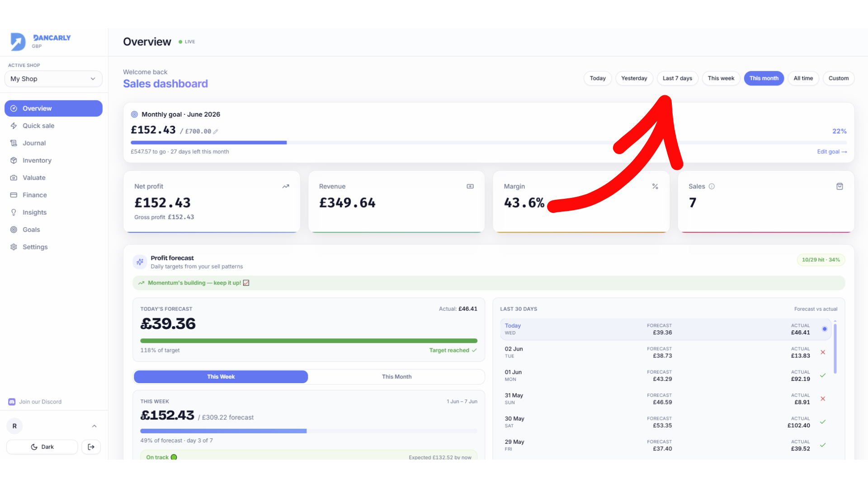Click the monthly goal progress bar
This screenshot has width=868, height=488.
coord(489,142)
